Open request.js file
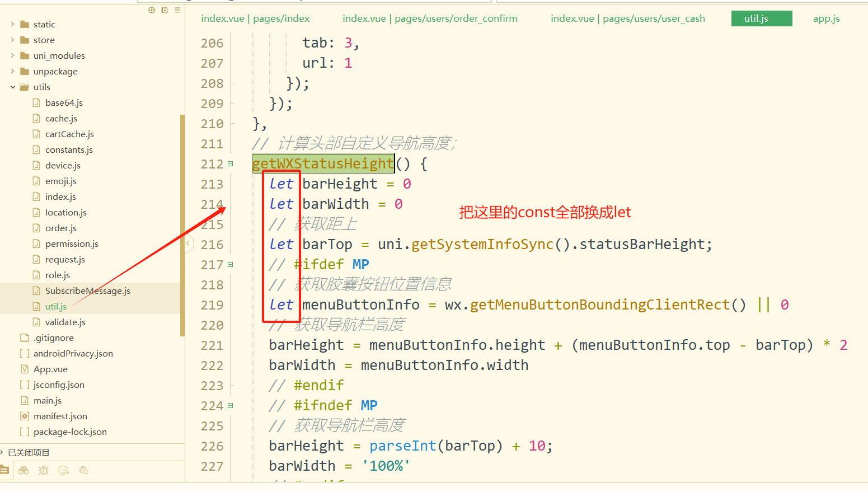 [65, 259]
